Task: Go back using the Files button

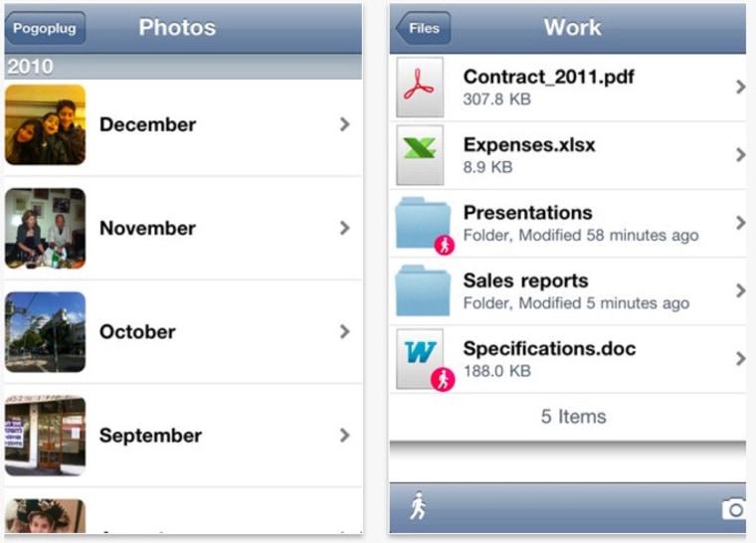Action: (x=423, y=28)
